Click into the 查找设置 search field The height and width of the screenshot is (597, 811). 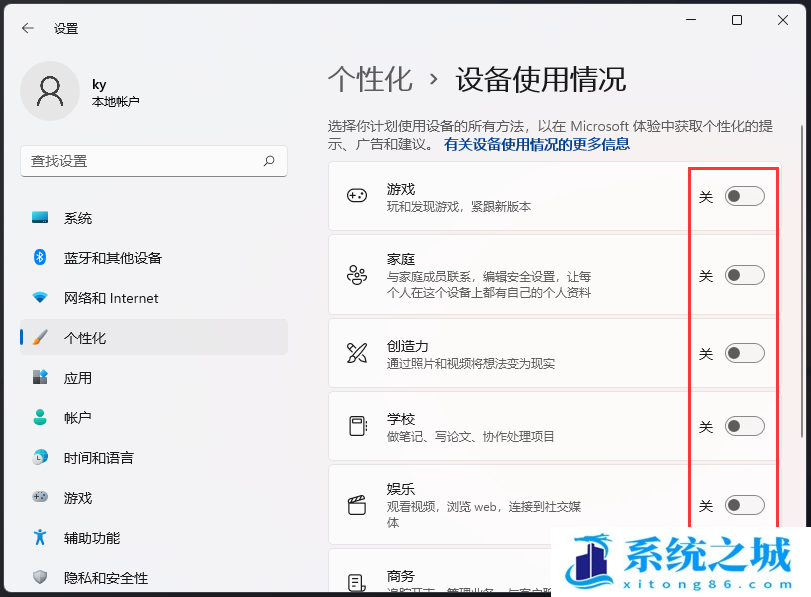pos(154,161)
